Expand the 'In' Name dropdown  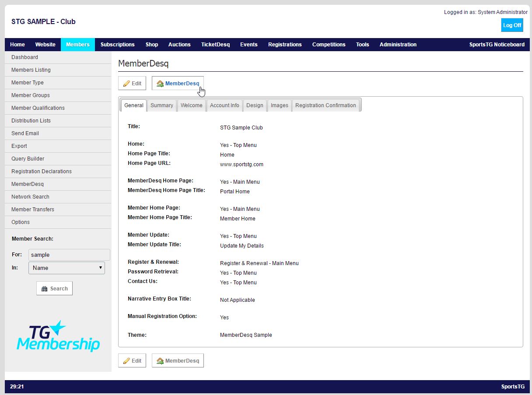66,268
